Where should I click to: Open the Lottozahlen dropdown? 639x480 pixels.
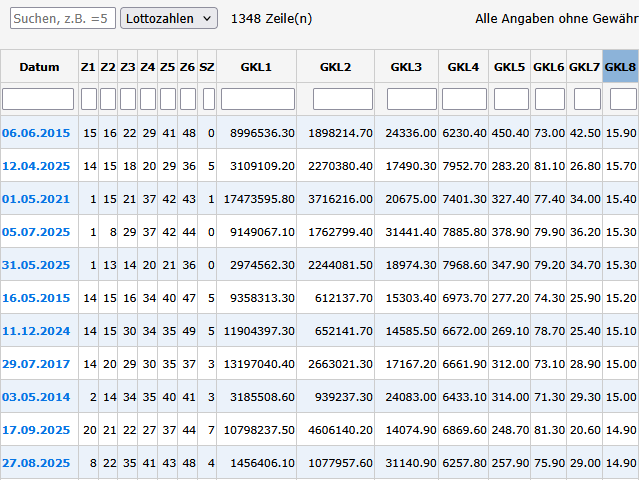tap(169, 18)
